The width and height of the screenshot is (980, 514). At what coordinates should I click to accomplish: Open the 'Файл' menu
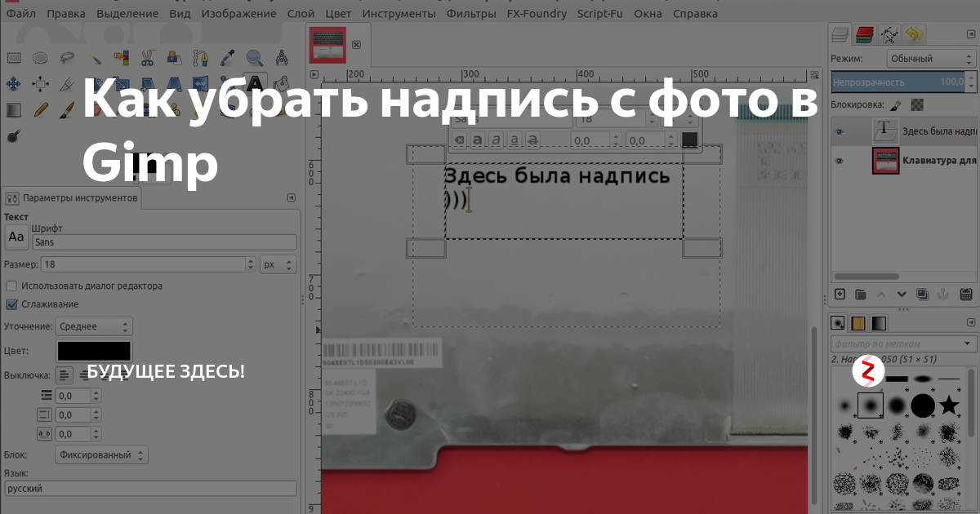click(x=20, y=14)
